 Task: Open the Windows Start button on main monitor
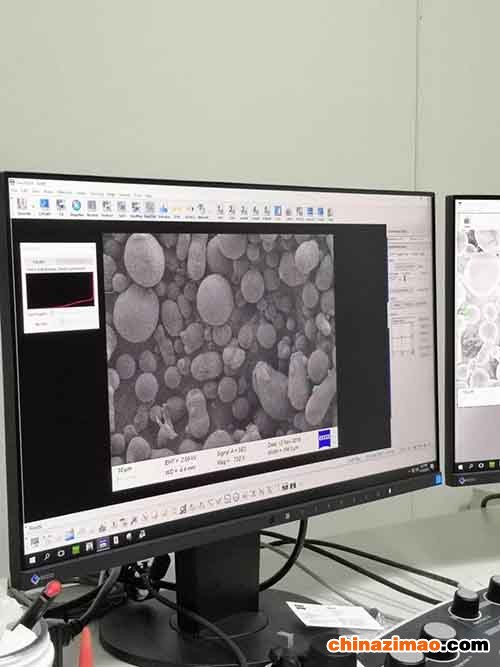[32, 560]
